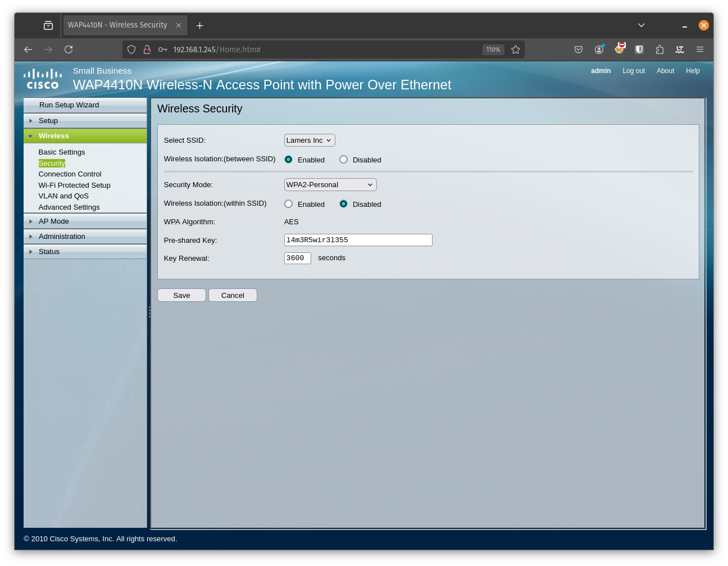The width and height of the screenshot is (728, 566).
Task: Go back using the back arrow
Action: (28, 49)
